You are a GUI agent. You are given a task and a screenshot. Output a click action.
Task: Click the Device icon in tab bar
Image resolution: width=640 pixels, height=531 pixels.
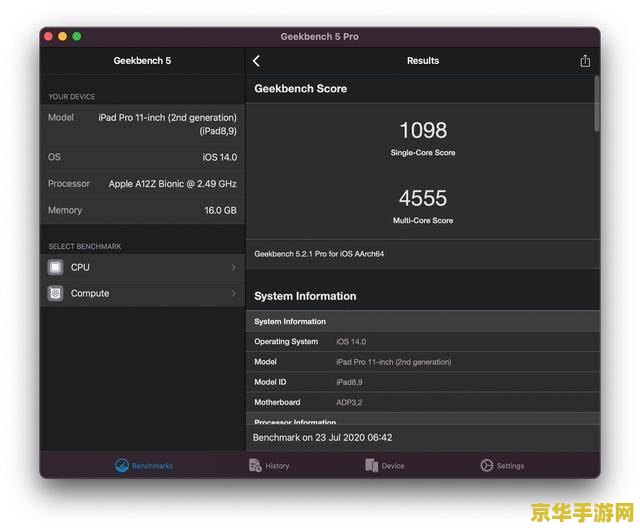[371, 465]
